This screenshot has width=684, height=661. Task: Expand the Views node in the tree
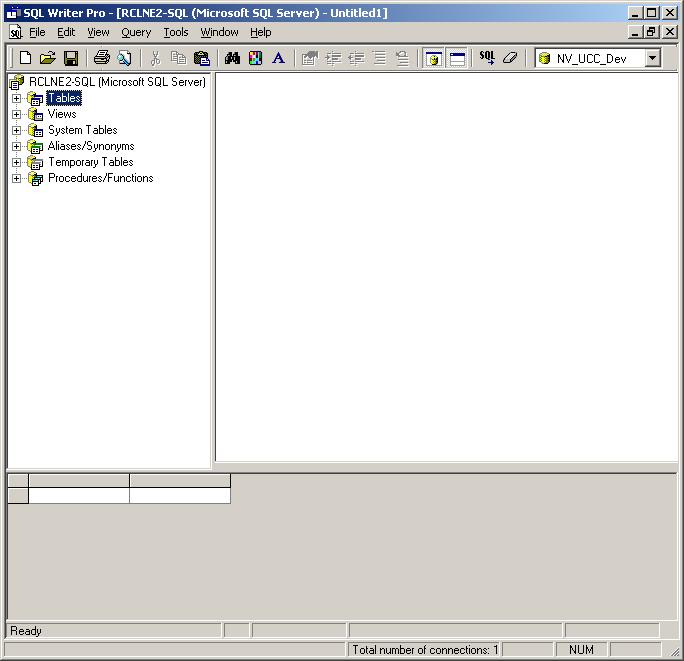pyautogui.click(x=16, y=114)
